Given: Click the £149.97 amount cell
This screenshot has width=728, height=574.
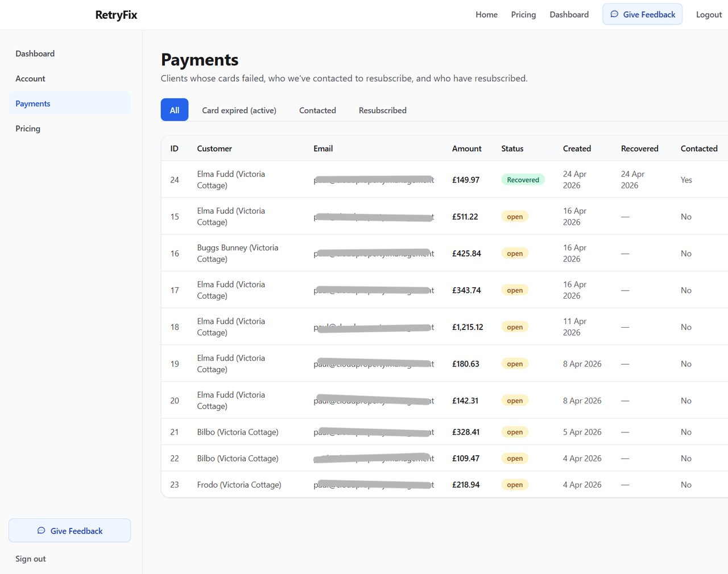Looking at the screenshot, I should pos(466,180).
